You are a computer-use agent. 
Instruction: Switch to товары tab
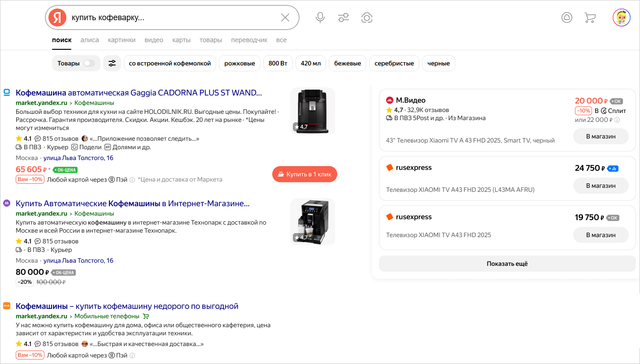pos(211,40)
